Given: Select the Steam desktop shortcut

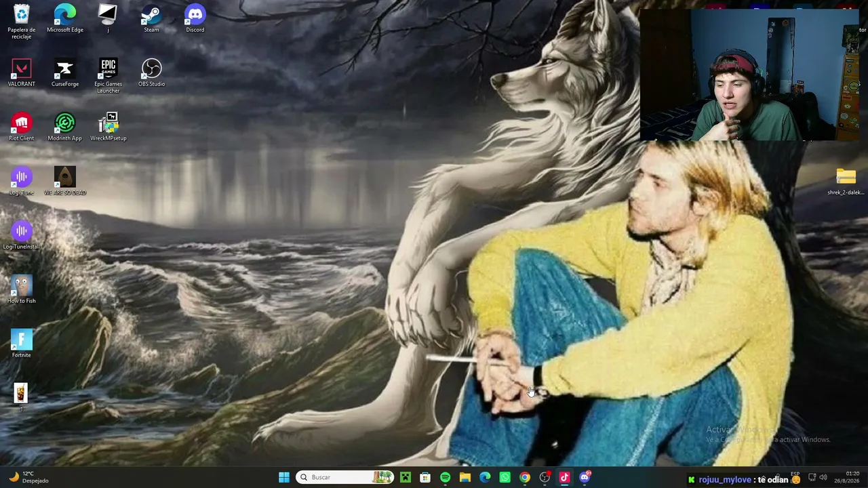Looking at the screenshot, I should coord(151,18).
